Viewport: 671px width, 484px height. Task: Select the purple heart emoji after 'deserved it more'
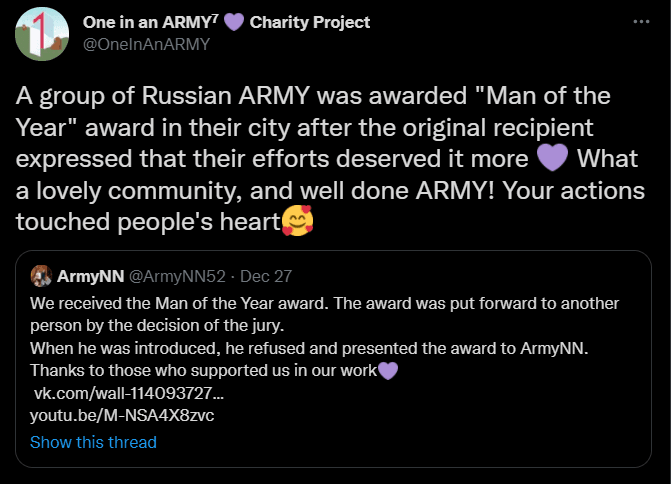point(552,158)
